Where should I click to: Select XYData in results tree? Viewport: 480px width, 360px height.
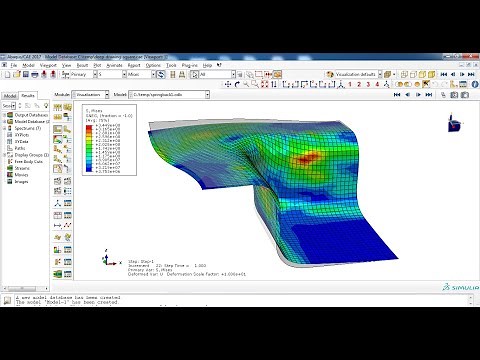point(22,142)
